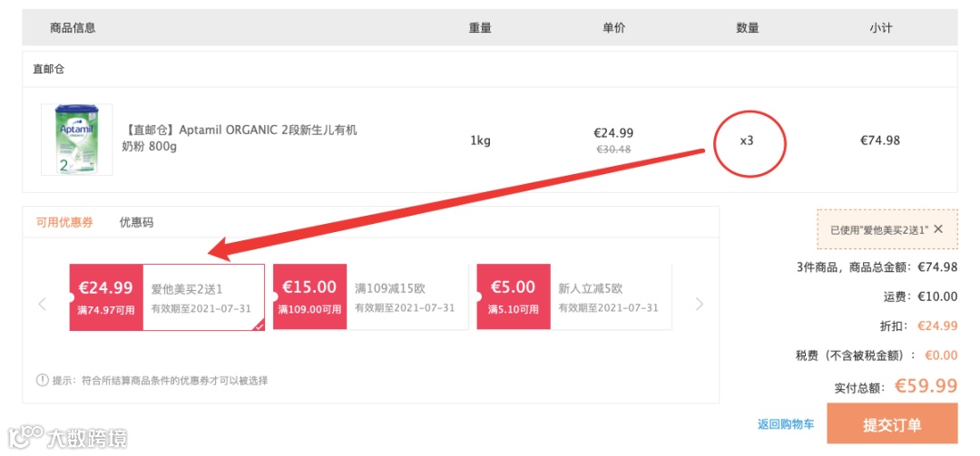980x456 pixels.
Task: Open the Aptamil ORGANIC product thumbnail
Action: [x=77, y=140]
